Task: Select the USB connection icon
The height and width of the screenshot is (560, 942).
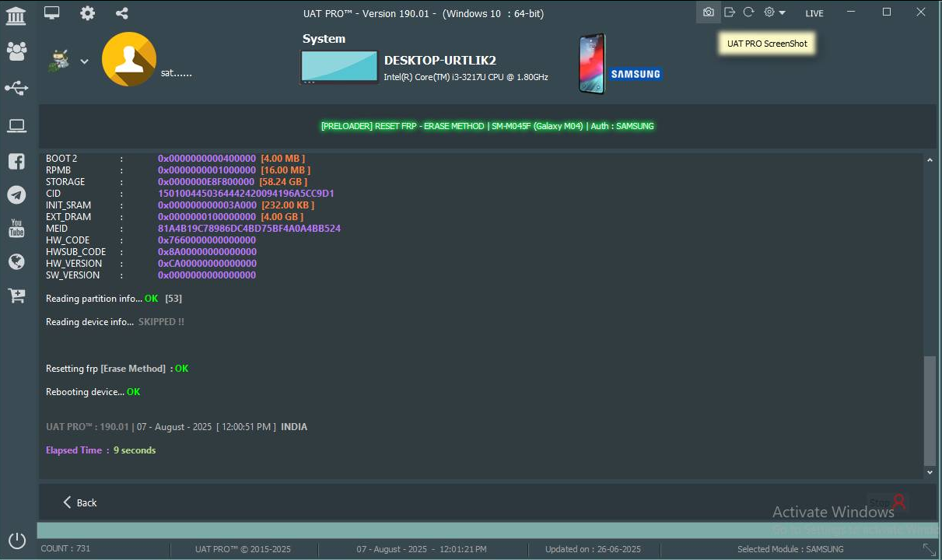Action: pos(16,88)
